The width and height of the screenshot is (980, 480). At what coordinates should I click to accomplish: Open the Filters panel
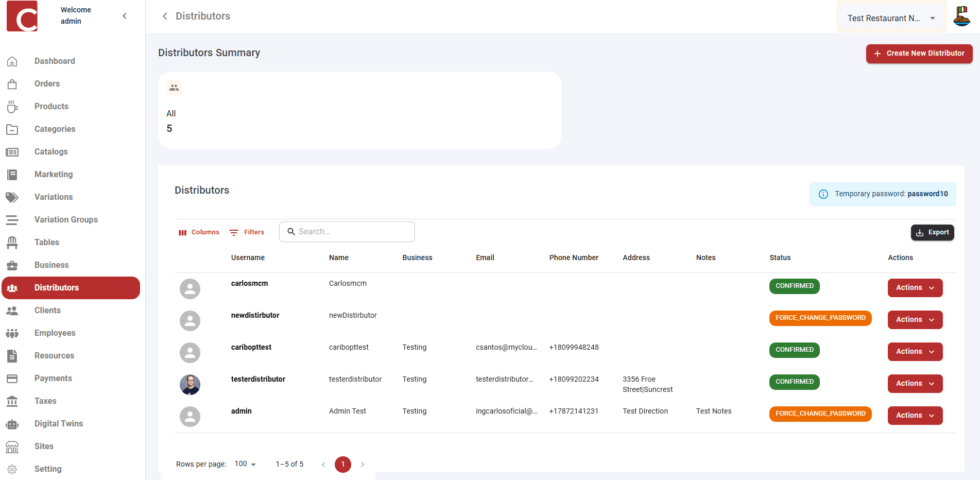pos(247,232)
